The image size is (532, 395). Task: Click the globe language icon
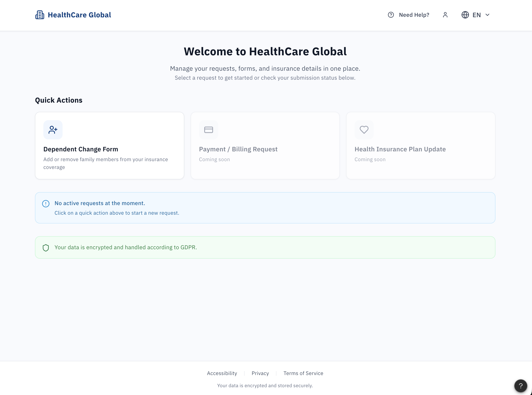465,15
